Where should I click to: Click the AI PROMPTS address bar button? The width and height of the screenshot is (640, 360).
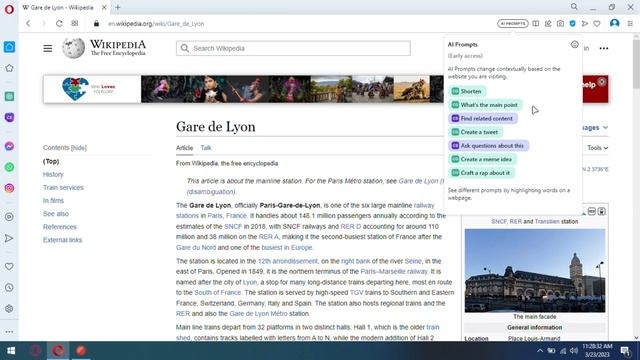point(513,24)
